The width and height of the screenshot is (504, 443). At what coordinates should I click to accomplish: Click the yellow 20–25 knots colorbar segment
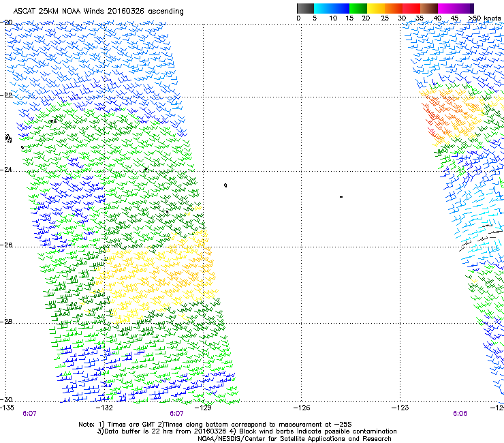pyautogui.click(x=376, y=8)
